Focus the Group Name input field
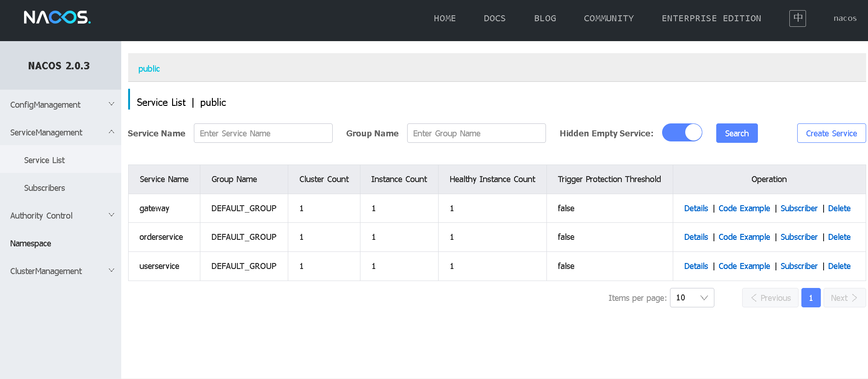This screenshot has width=868, height=379. click(x=476, y=133)
